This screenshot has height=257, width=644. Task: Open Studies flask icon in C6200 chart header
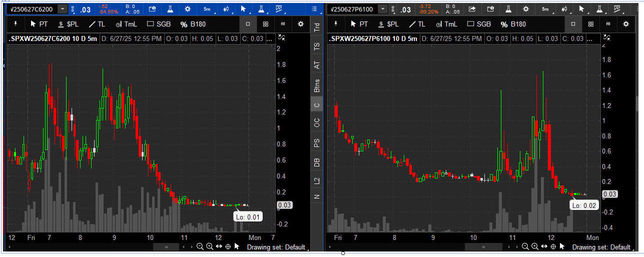170,9
